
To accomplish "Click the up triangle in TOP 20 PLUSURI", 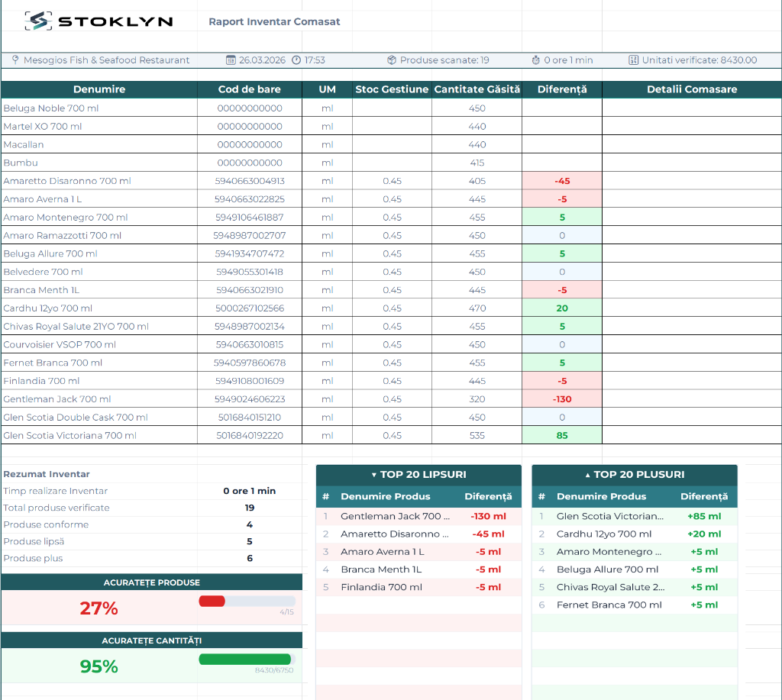I will (x=587, y=475).
